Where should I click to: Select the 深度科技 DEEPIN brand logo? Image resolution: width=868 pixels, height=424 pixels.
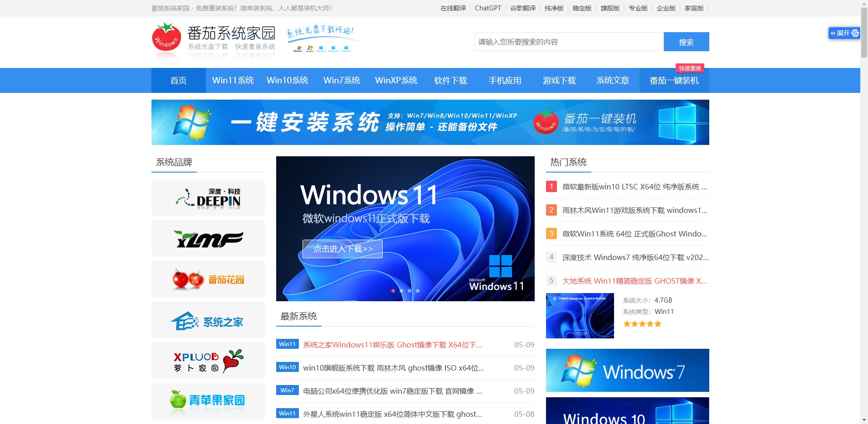[207, 197]
